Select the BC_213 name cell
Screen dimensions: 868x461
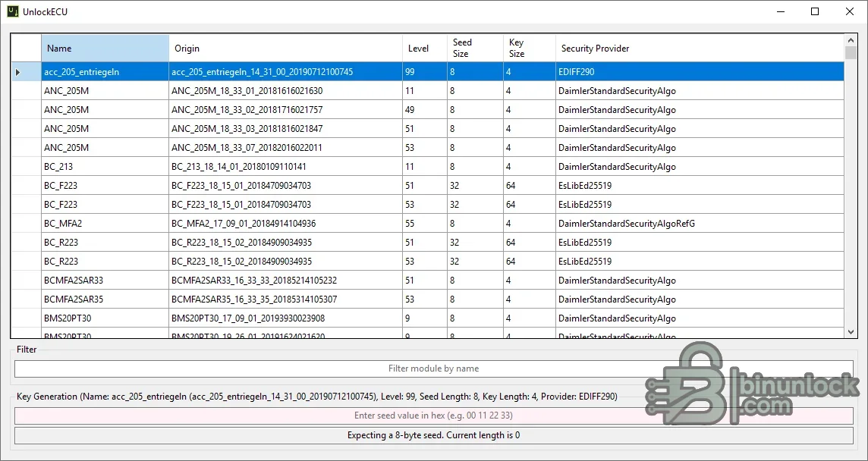(x=105, y=167)
